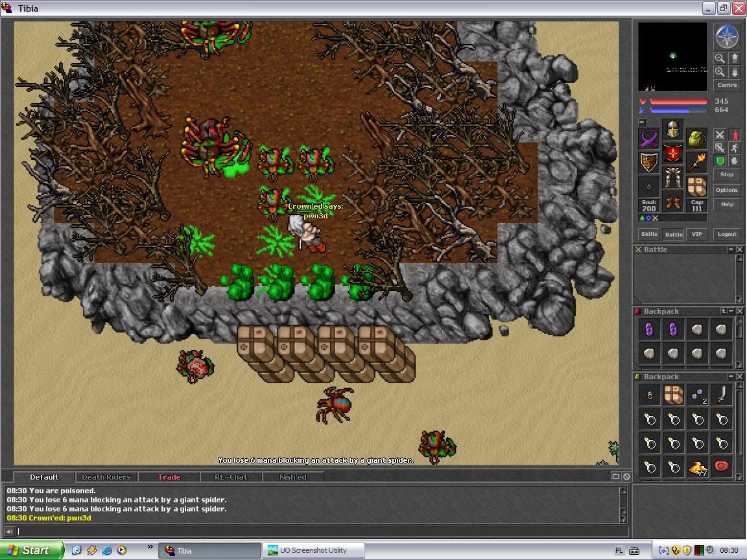This screenshot has width=747, height=560.
Task: Click the parcel in the ammunition slot
Action: coord(697,187)
